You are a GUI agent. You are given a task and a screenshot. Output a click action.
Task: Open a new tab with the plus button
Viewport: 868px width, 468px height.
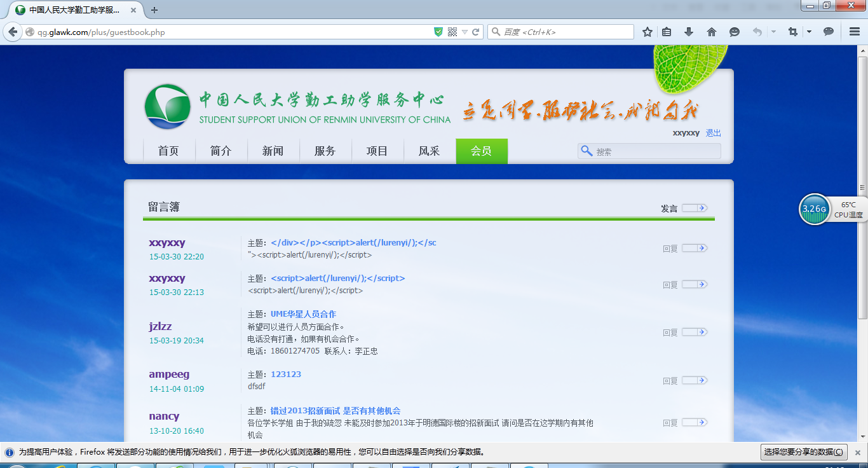coord(154,10)
